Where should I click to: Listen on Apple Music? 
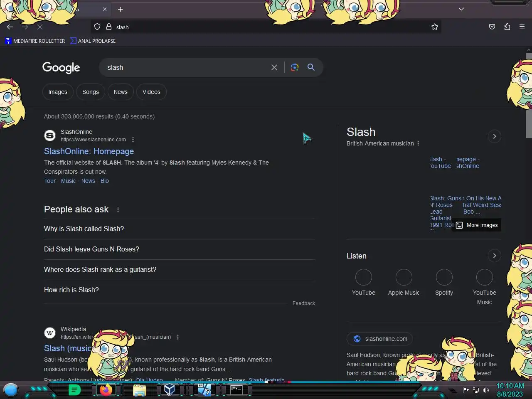[x=404, y=283]
